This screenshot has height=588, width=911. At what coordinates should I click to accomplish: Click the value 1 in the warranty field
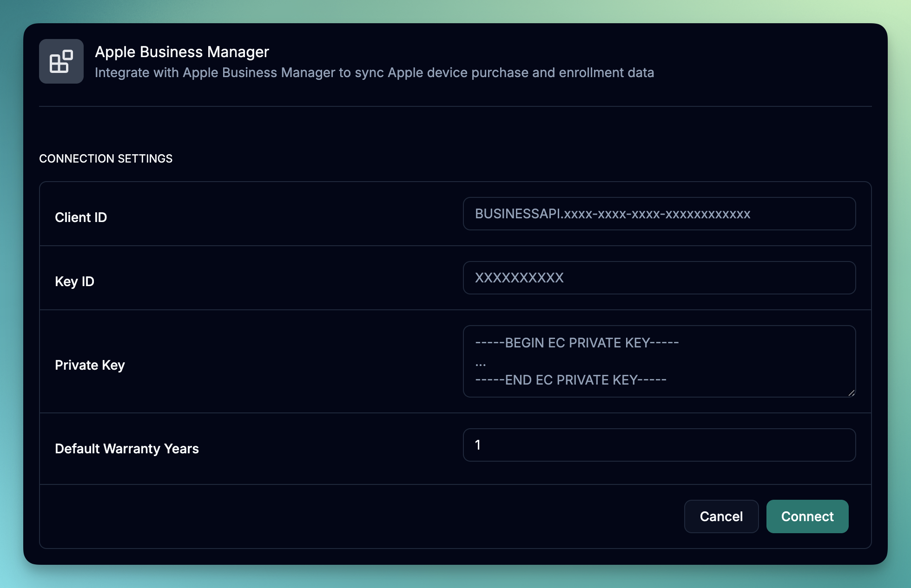pos(478,445)
